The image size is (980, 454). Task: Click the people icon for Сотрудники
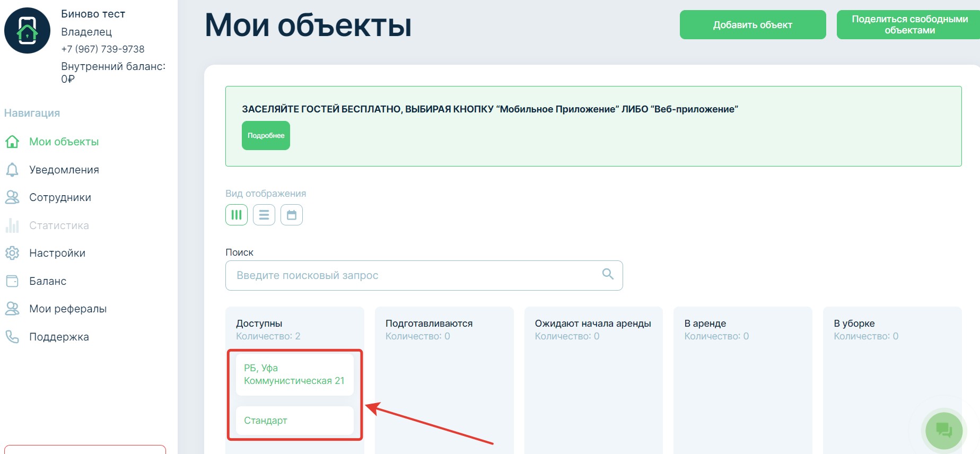click(x=12, y=197)
